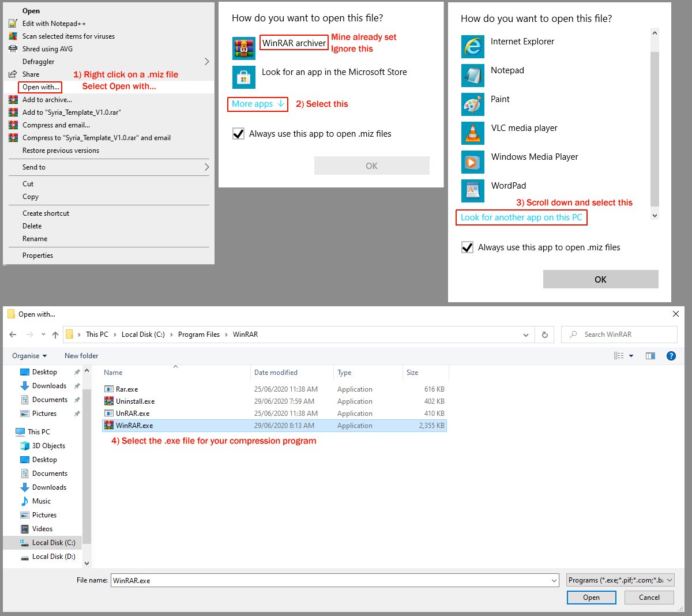Click the Uninstall.exe file icon
The width and height of the screenshot is (692, 616).
coord(108,401)
